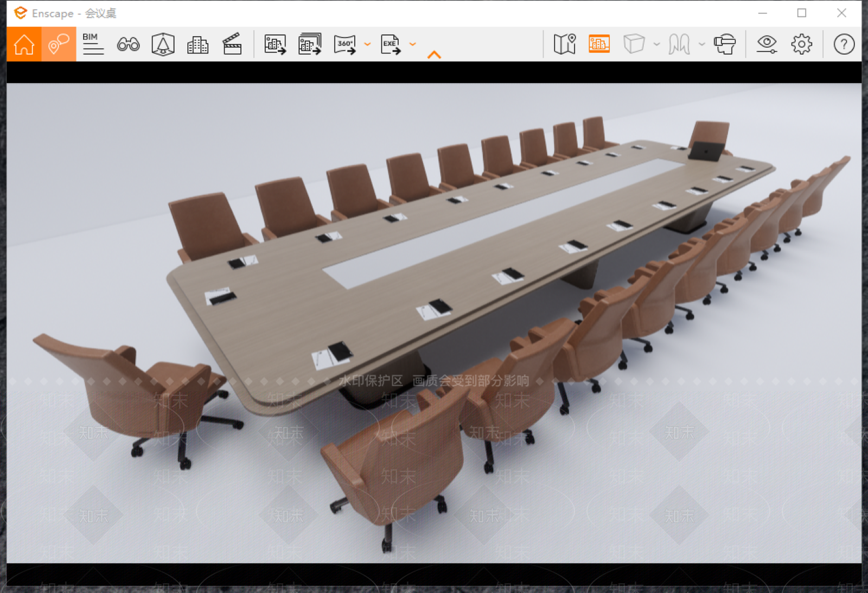Collapse the toolbar with orange up chevron

coord(434,55)
